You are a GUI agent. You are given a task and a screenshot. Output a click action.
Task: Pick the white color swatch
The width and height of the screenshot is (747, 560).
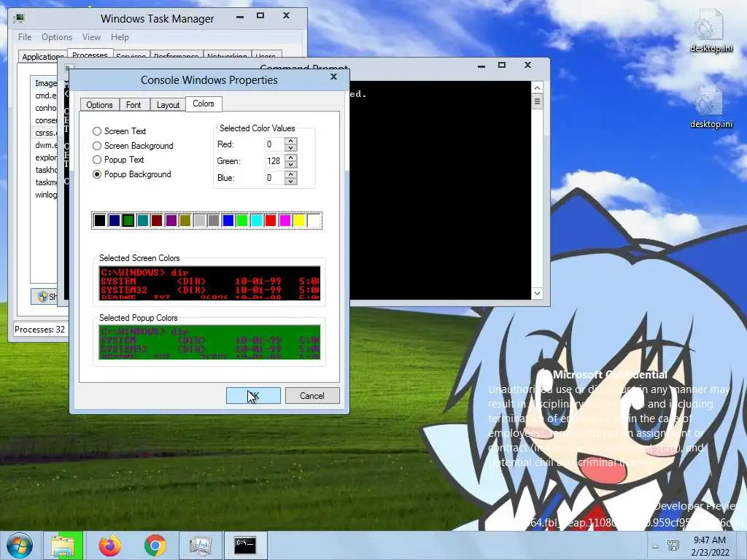(x=314, y=220)
